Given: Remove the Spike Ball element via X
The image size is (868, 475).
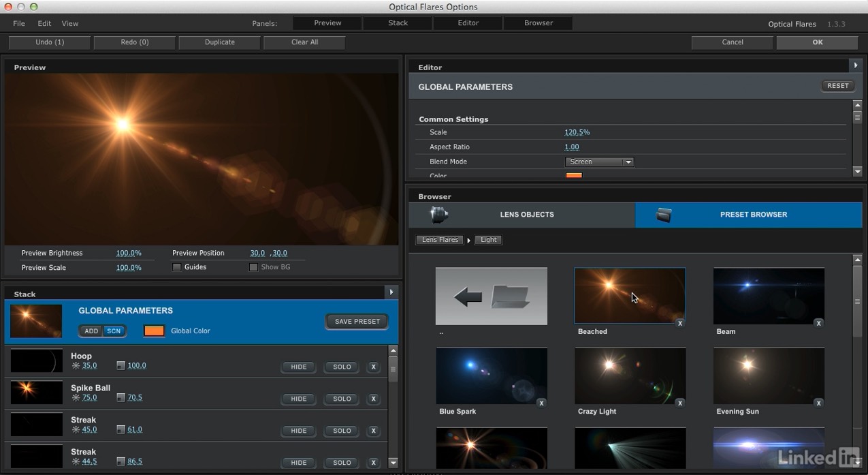Looking at the screenshot, I should point(373,399).
